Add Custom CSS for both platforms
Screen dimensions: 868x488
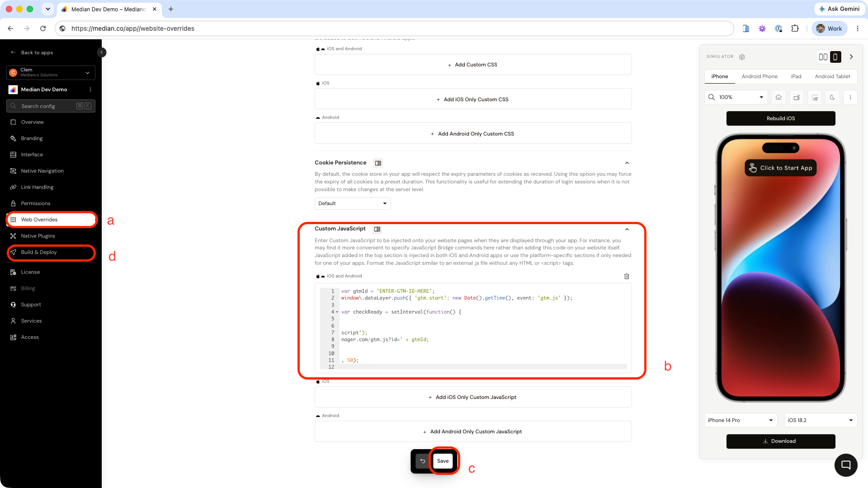[473, 65]
